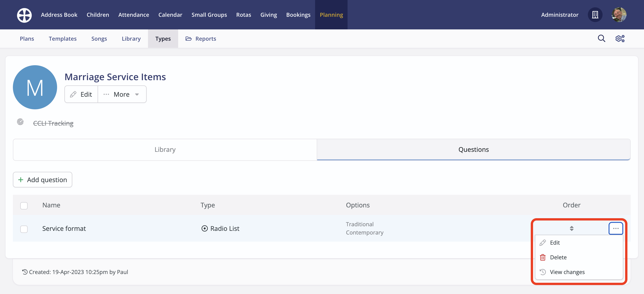
Task: Click the organisation building icon
Action: click(595, 15)
